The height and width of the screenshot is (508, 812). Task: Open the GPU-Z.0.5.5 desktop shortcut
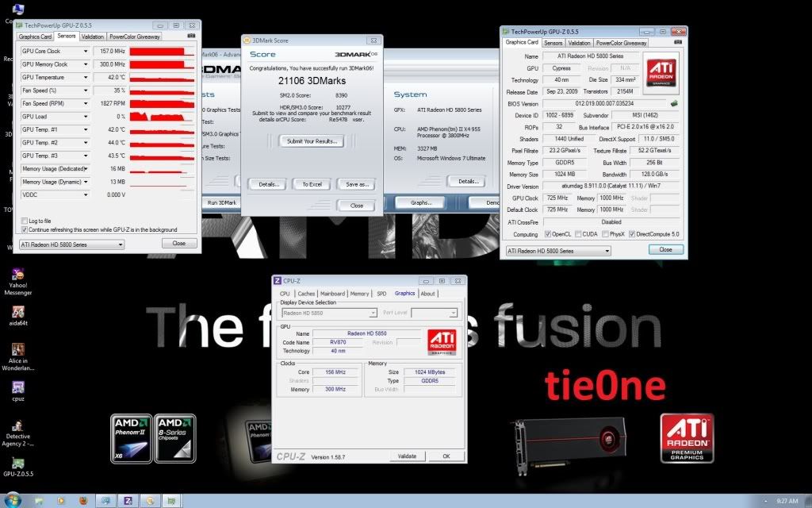(18, 467)
